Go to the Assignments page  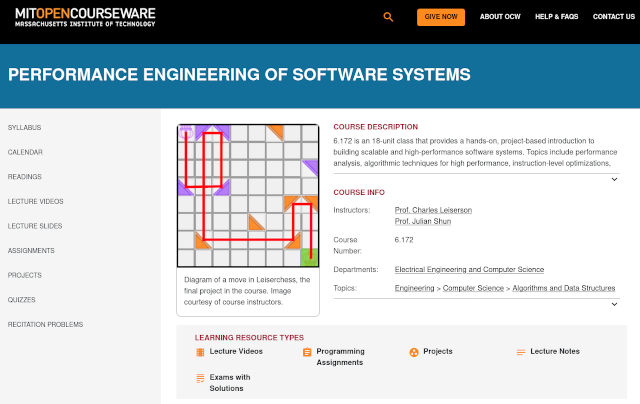[x=31, y=251]
